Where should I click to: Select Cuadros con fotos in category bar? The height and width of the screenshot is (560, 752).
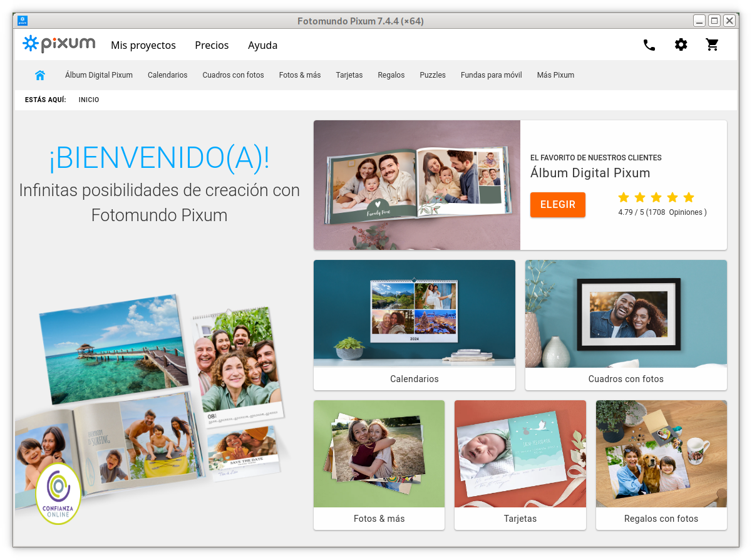(x=233, y=75)
